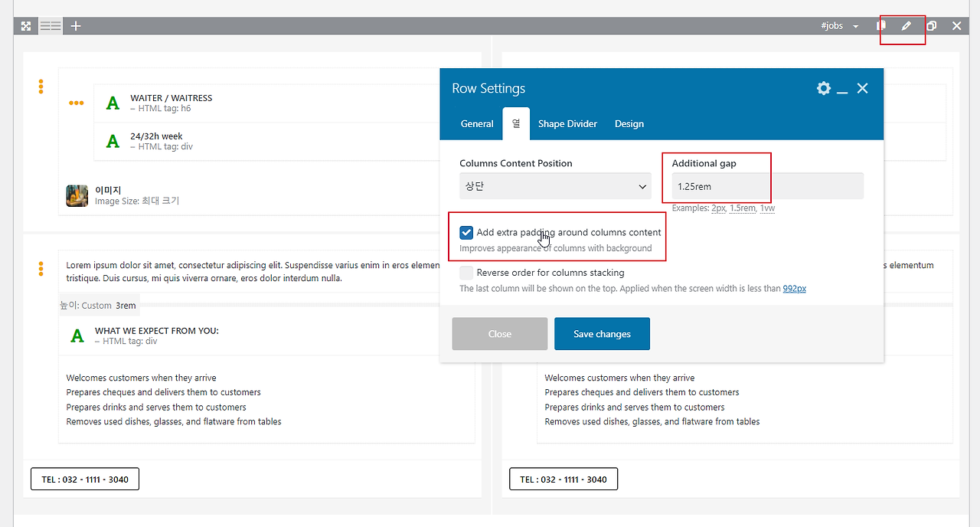980x527 pixels.
Task: Click the Lorem ipsum text block on left
Action: tap(253, 271)
